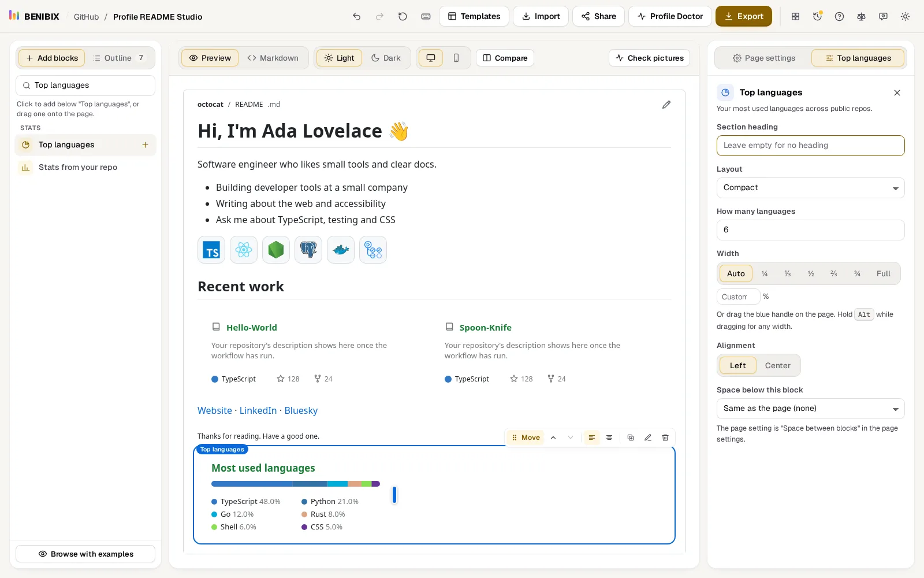Image resolution: width=924 pixels, height=578 pixels.
Task: Open the Layout Compact dropdown
Action: tap(810, 188)
